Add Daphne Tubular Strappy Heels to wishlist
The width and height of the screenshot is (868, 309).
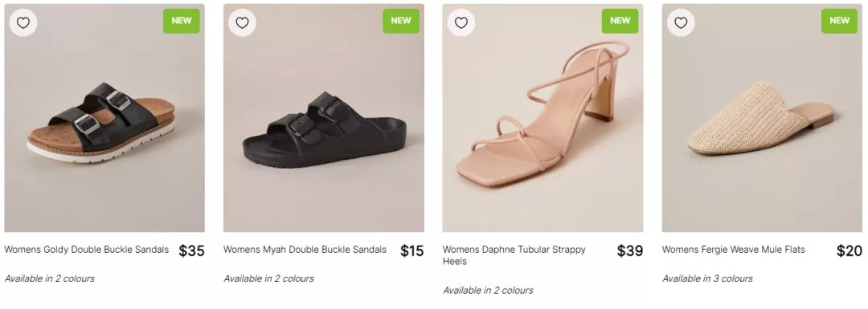coord(461,22)
